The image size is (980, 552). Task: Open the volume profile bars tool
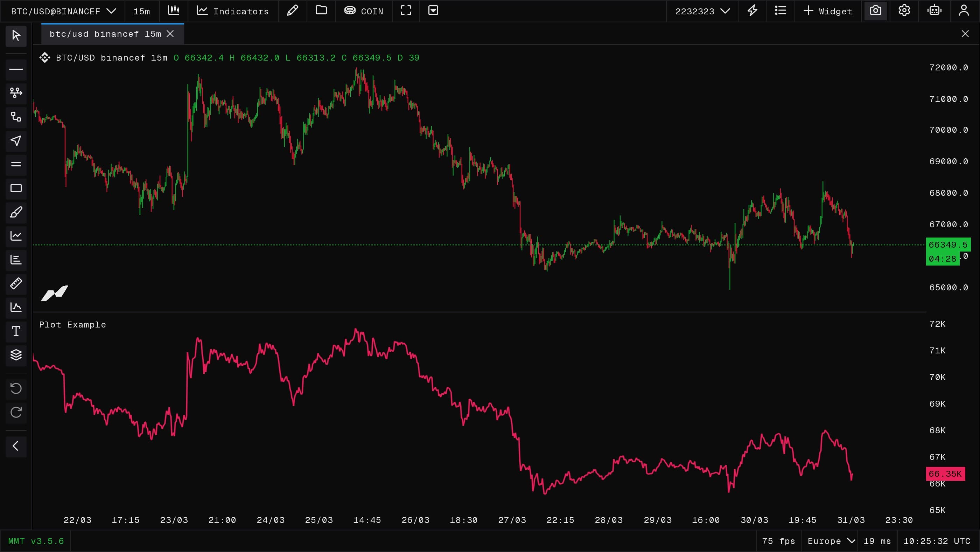pos(16,260)
